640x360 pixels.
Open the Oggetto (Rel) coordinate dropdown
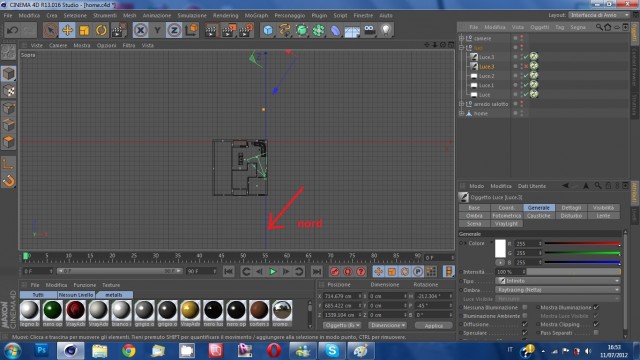click(x=342, y=325)
